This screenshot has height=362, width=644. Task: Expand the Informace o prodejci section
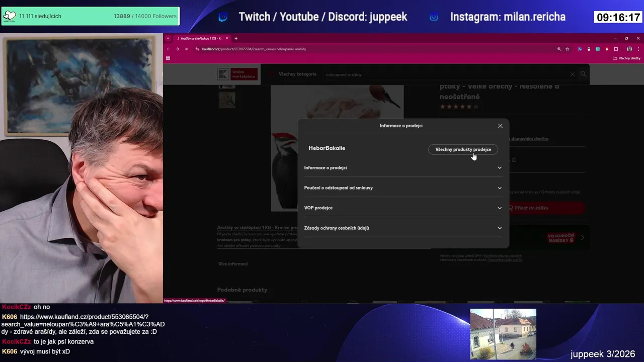tap(403, 167)
